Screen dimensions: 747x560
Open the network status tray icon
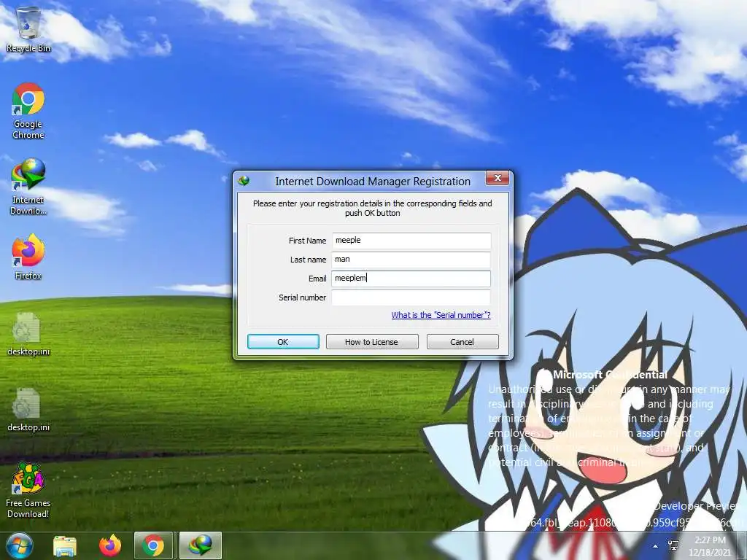tap(673, 545)
